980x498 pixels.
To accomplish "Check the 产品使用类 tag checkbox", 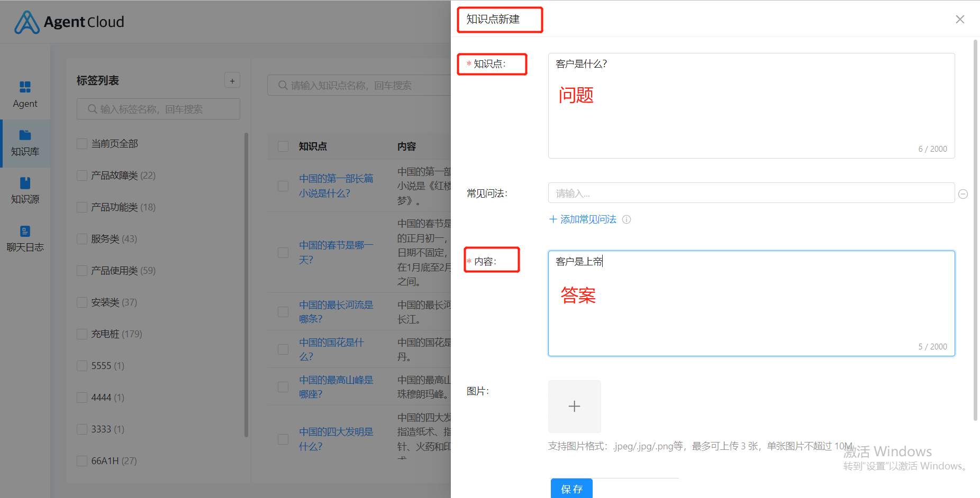I will pos(82,271).
